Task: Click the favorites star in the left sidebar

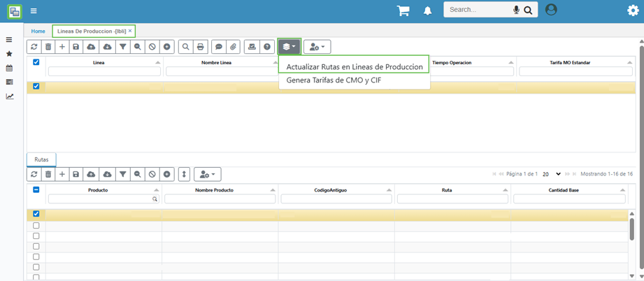Action: pos(9,54)
